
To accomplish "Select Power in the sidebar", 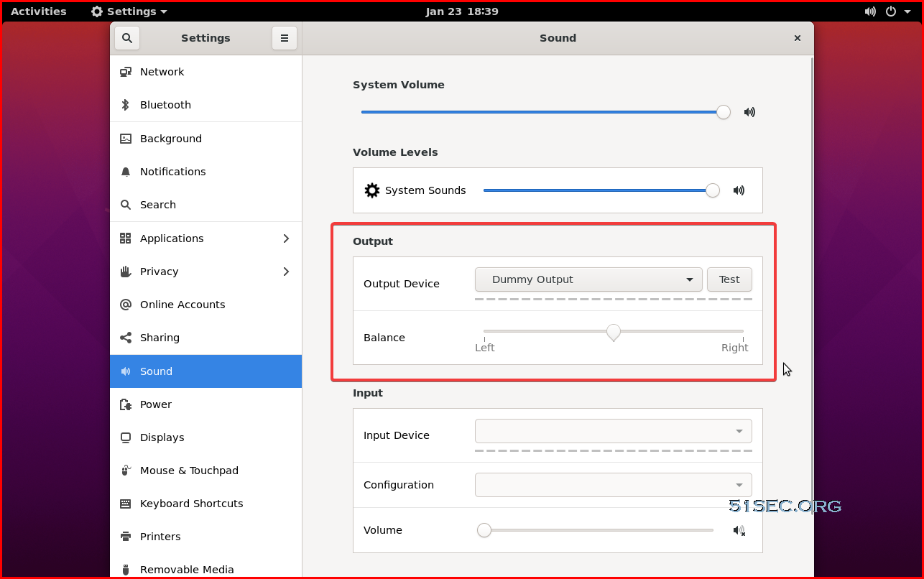I will [206, 404].
